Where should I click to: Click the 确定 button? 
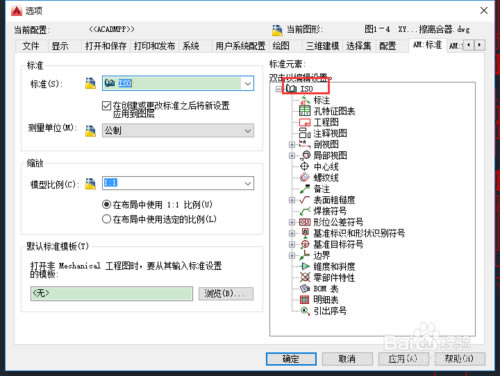(x=291, y=359)
